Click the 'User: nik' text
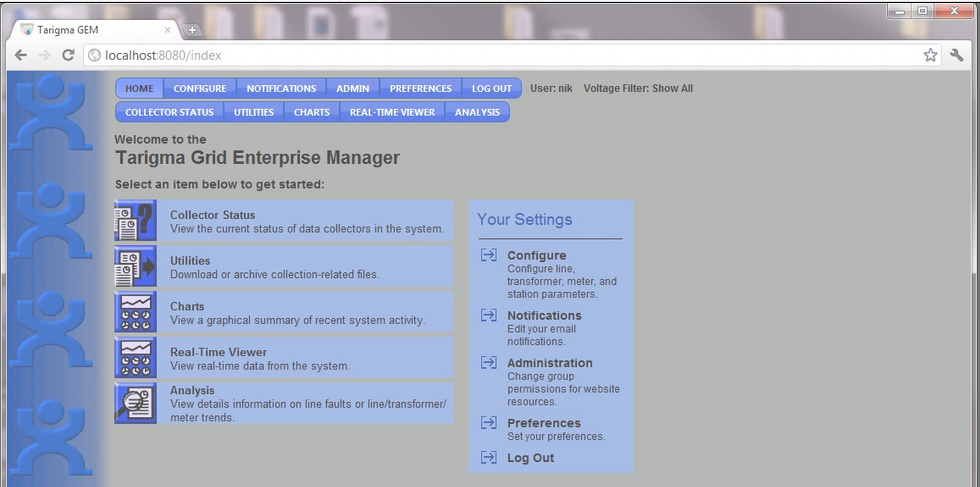The height and width of the screenshot is (487, 980). click(551, 88)
